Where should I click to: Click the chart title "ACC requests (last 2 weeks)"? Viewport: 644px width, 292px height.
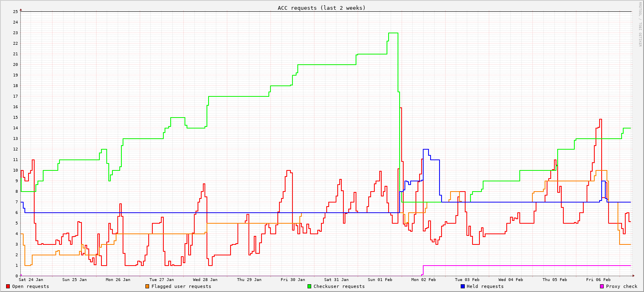point(322,8)
